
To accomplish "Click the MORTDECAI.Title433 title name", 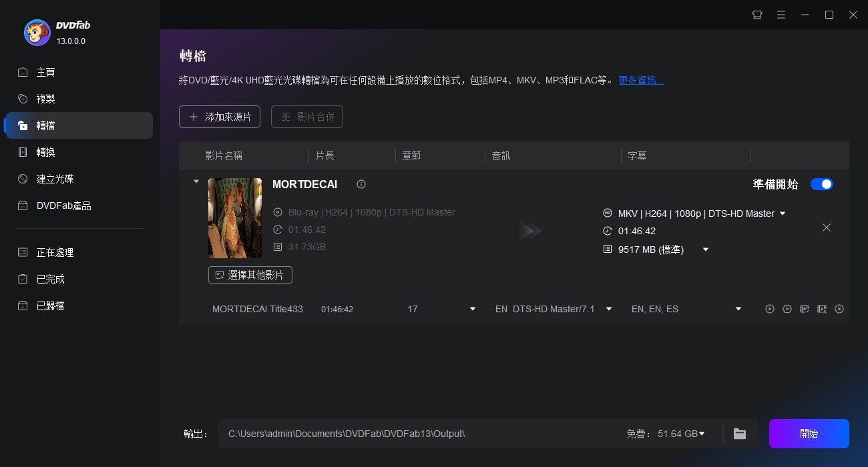I will (x=258, y=309).
